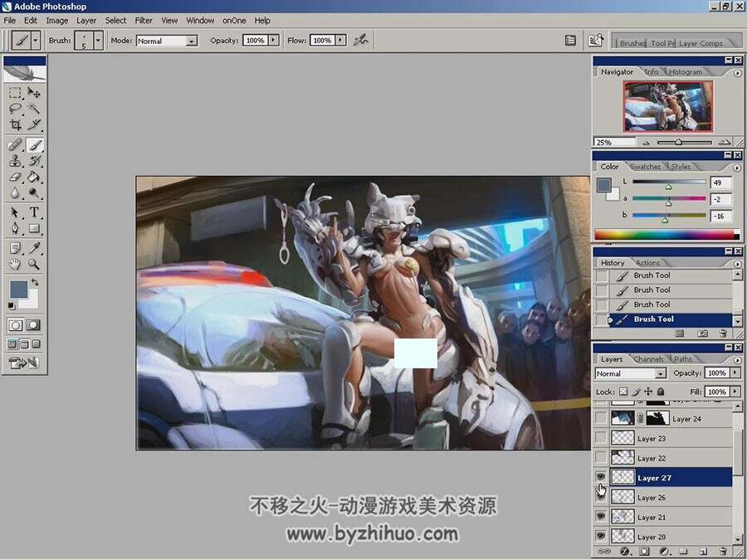Viewport: 747px width, 560px height.
Task: Open the Layer menu
Action: 86,21
